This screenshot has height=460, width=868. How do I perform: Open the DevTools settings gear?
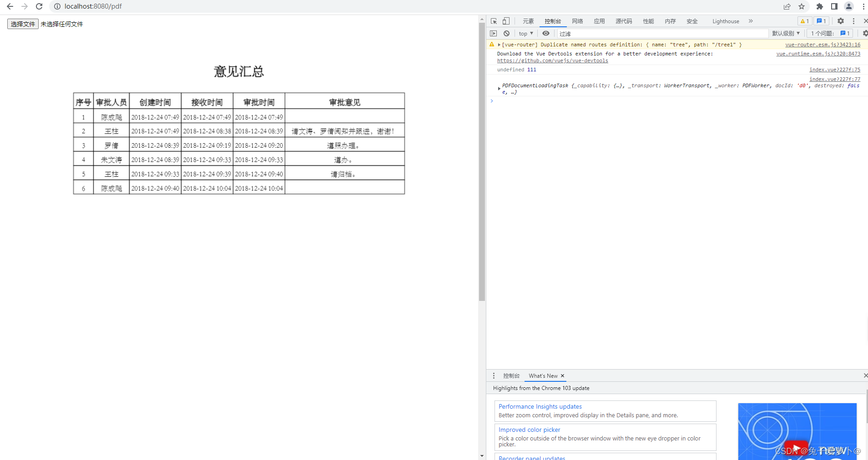[x=840, y=21]
